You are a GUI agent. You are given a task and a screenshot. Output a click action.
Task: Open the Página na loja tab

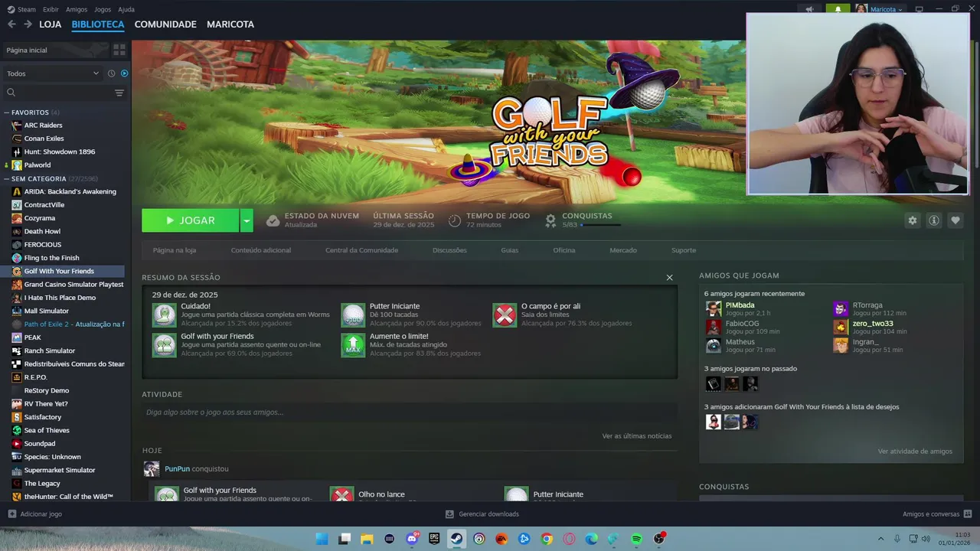175,250
